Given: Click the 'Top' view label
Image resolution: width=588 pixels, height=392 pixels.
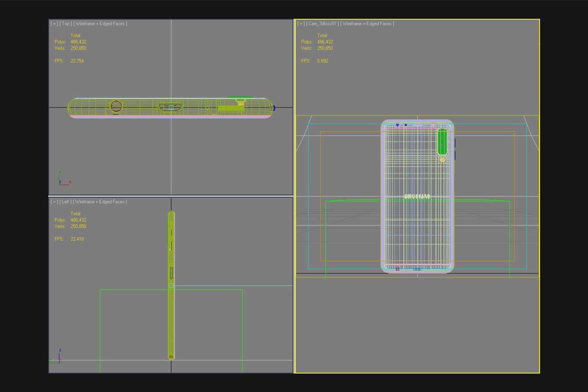Looking at the screenshot, I should pos(66,24).
